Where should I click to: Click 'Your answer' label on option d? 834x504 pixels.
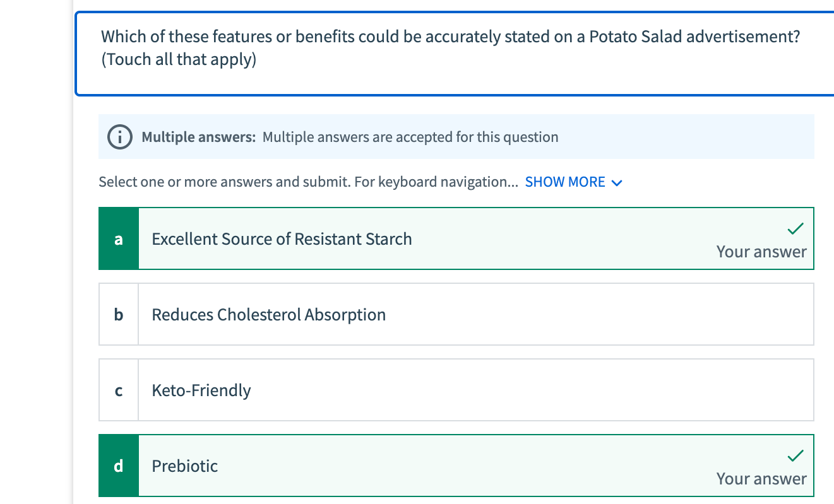pyautogui.click(x=761, y=479)
